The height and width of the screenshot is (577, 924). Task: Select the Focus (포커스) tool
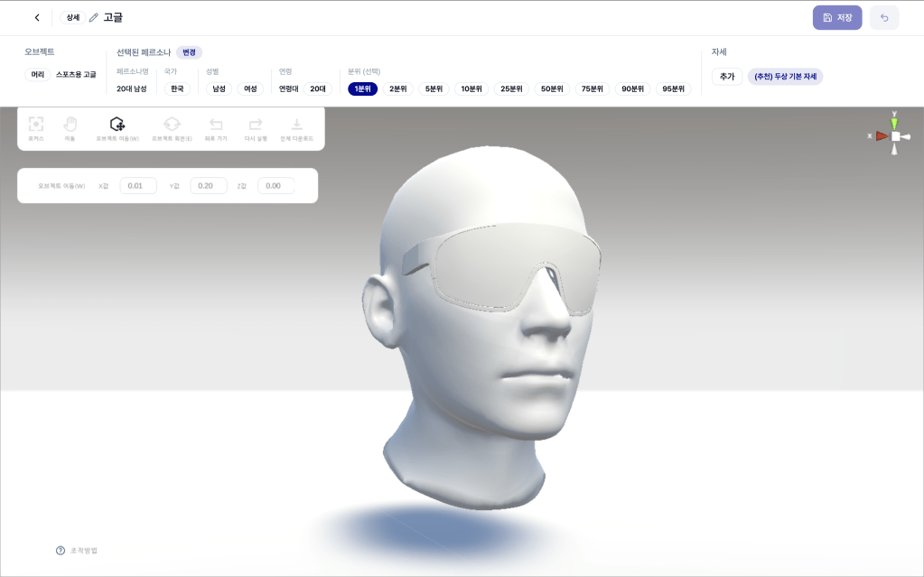(36, 127)
